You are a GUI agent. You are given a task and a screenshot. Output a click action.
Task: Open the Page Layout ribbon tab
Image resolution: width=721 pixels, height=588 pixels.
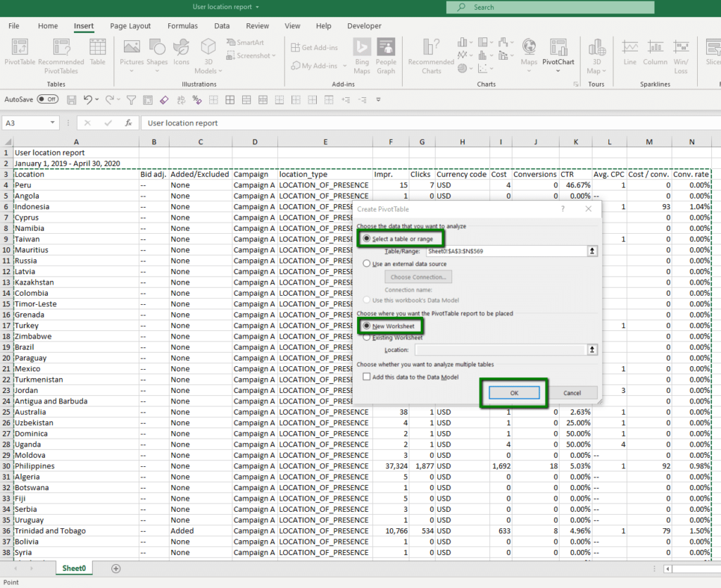130,25
